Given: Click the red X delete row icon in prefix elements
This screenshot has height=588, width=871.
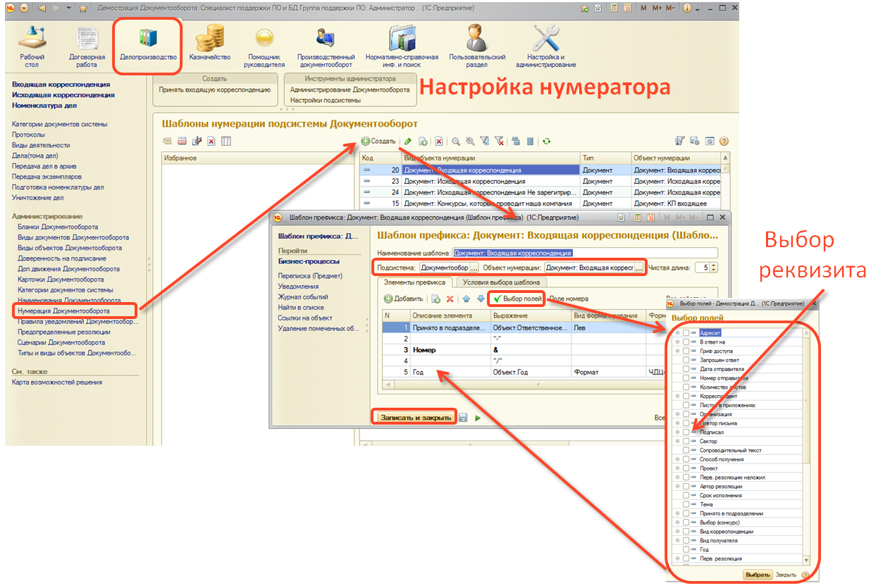Looking at the screenshot, I should [450, 299].
